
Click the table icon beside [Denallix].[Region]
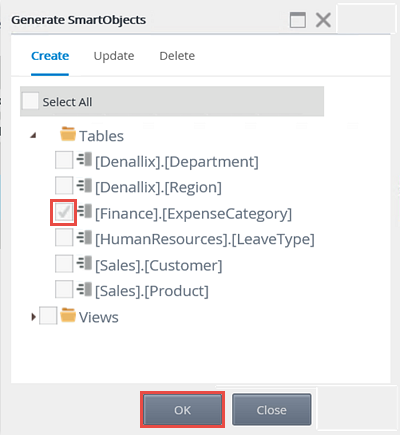84,185
